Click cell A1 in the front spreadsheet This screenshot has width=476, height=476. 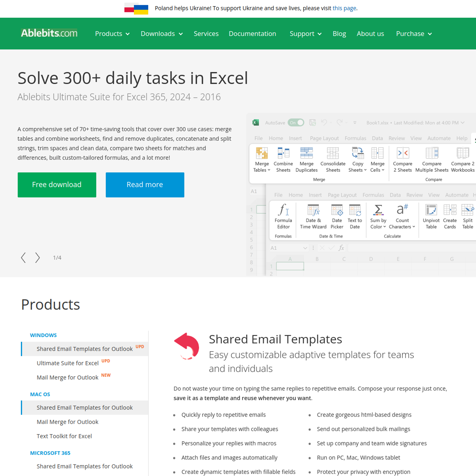[290, 266]
